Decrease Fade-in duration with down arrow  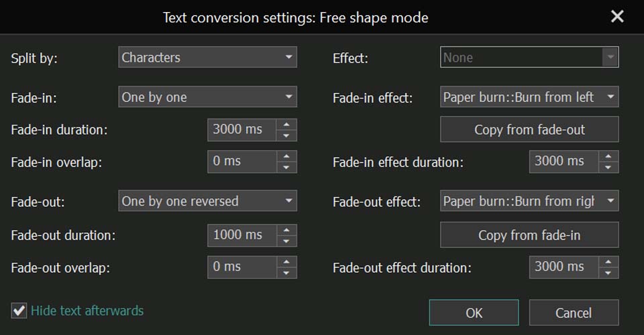(x=286, y=135)
